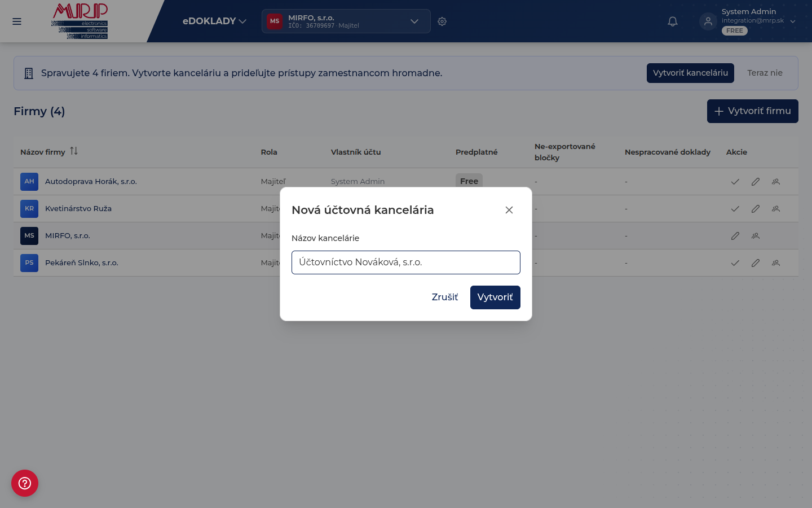Manage users of MIRFO, s.r.o.
The height and width of the screenshot is (508, 812).
tap(756, 236)
